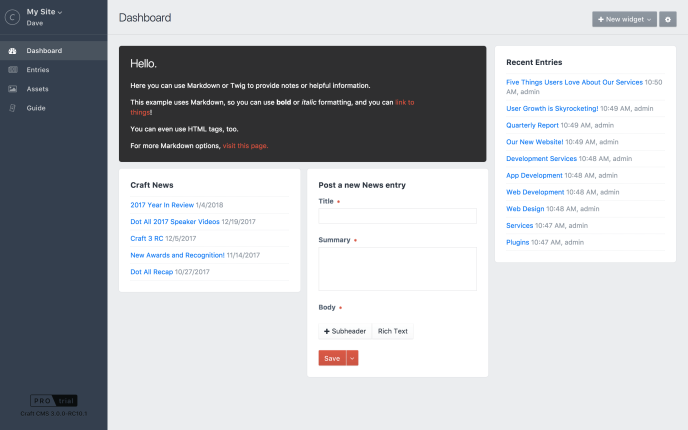Click plus icon on Subheader block button

pos(326,331)
